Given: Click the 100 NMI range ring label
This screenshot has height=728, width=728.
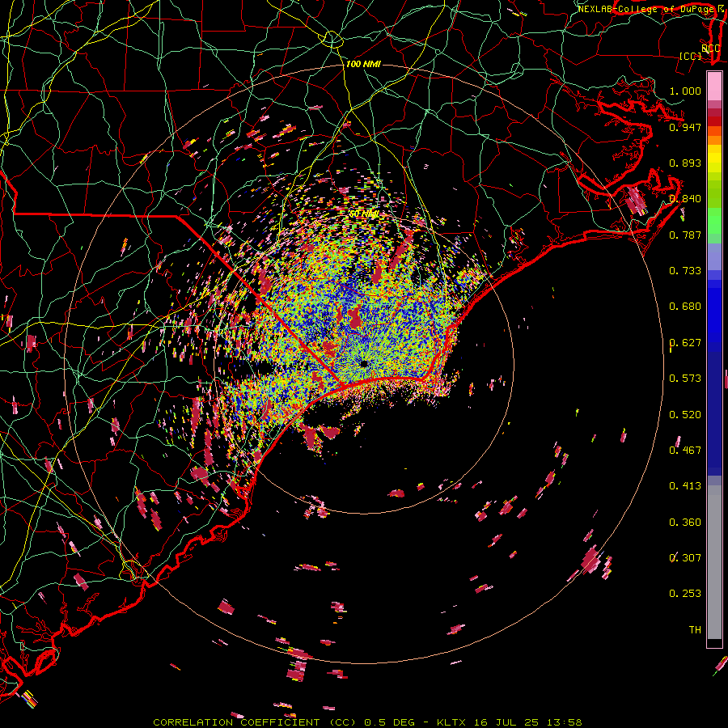Looking at the screenshot, I should 363,64.
